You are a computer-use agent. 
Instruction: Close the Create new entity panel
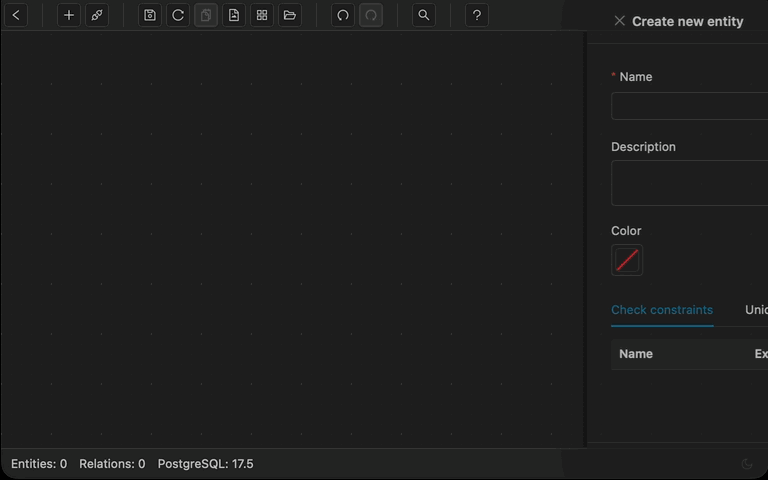[x=620, y=21]
